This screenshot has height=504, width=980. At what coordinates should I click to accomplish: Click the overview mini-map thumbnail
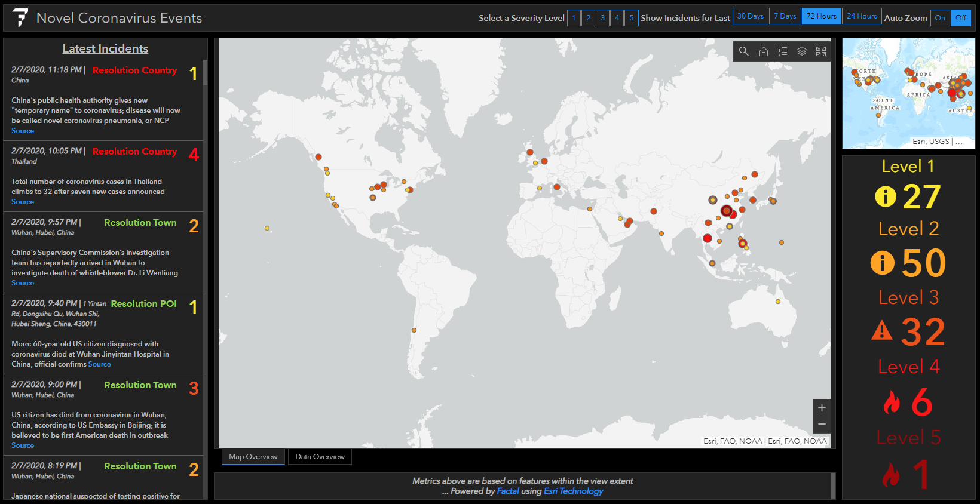(908, 94)
